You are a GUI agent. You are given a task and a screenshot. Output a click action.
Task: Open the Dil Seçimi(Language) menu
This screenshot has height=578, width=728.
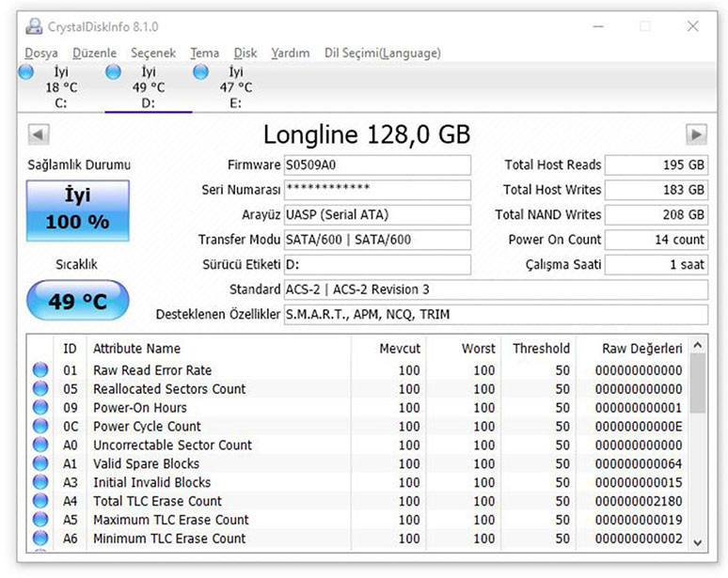[383, 54]
